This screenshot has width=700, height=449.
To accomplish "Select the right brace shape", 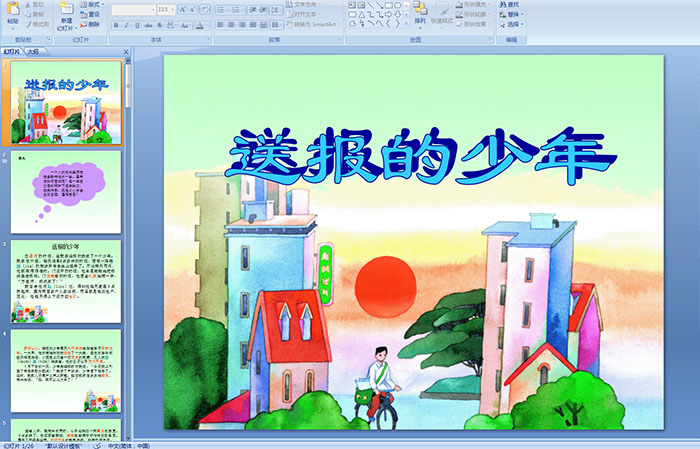I will (397, 23).
